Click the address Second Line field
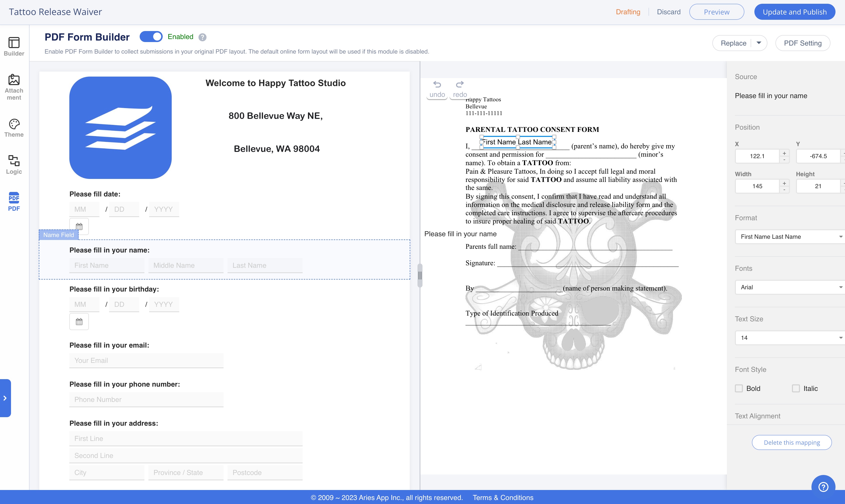The height and width of the screenshot is (504, 845). 186,456
